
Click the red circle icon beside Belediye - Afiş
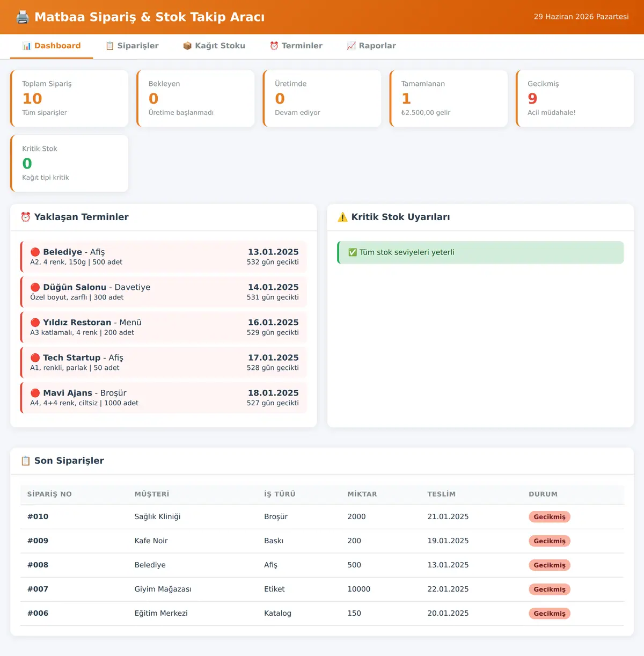[x=35, y=252]
